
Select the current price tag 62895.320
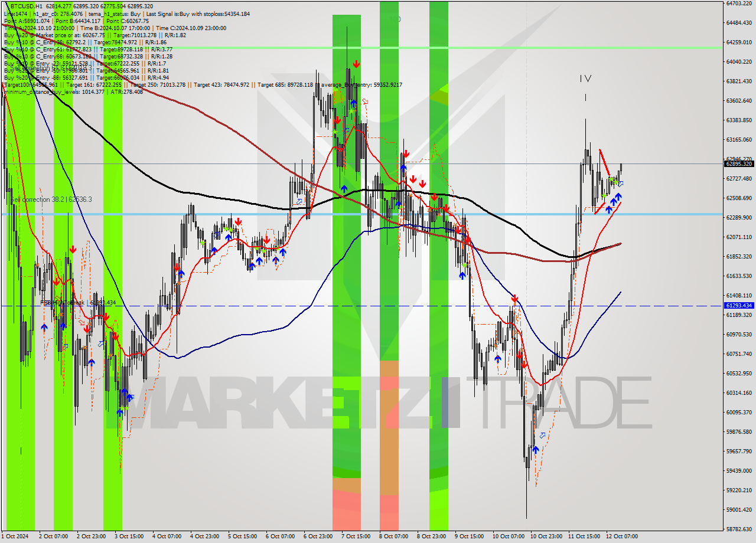738,164
